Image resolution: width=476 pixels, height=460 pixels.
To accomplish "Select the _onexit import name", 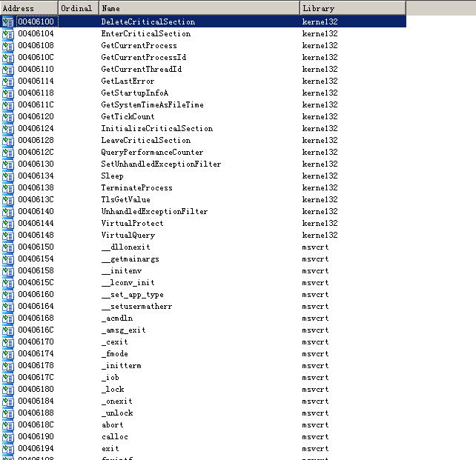I will point(117,401).
